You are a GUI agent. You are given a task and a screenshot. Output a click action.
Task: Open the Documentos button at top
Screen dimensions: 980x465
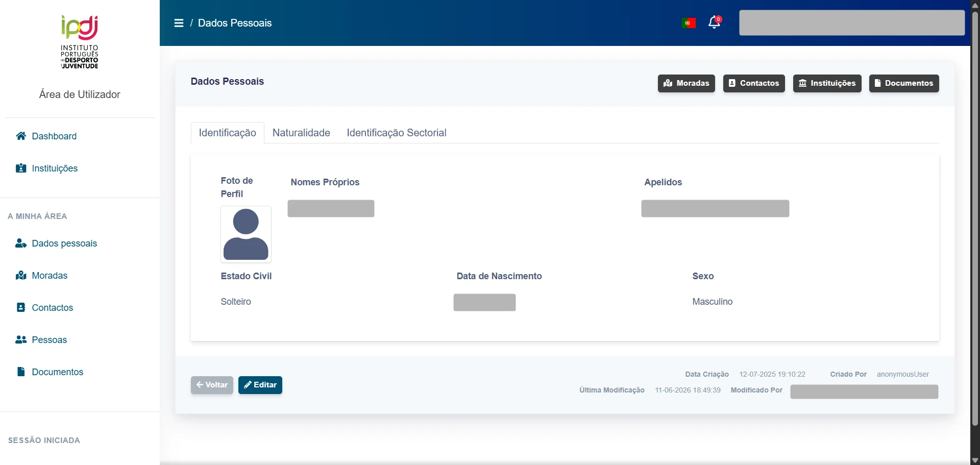point(904,83)
